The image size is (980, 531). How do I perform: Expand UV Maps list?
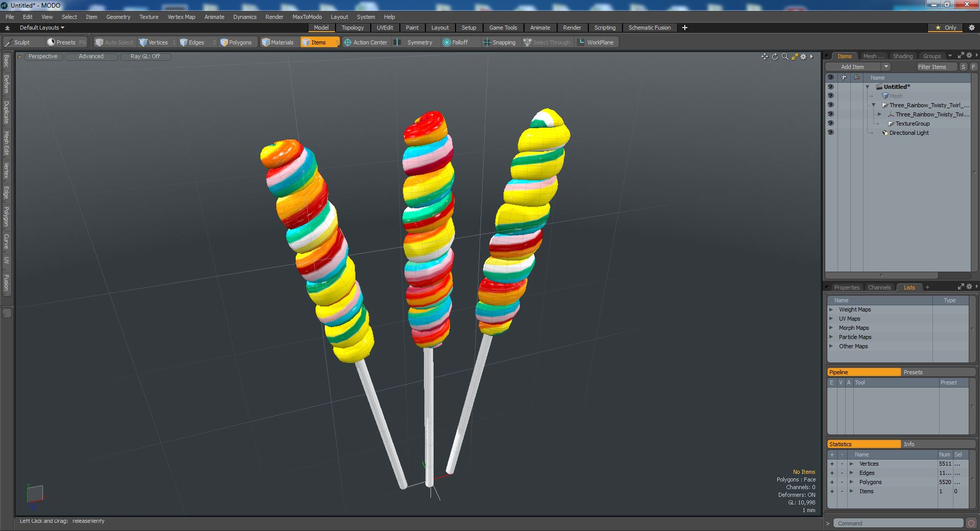coord(831,319)
